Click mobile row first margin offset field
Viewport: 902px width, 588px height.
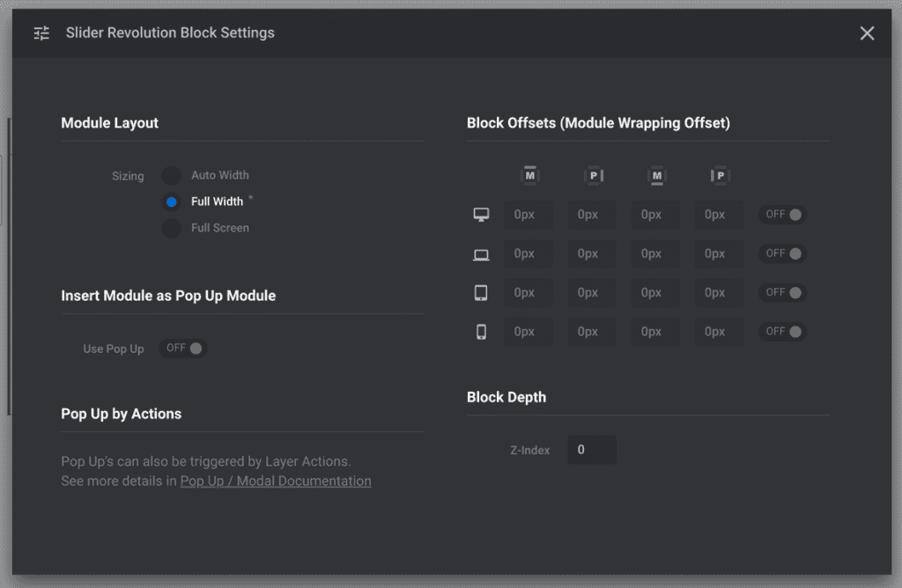click(x=529, y=332)
